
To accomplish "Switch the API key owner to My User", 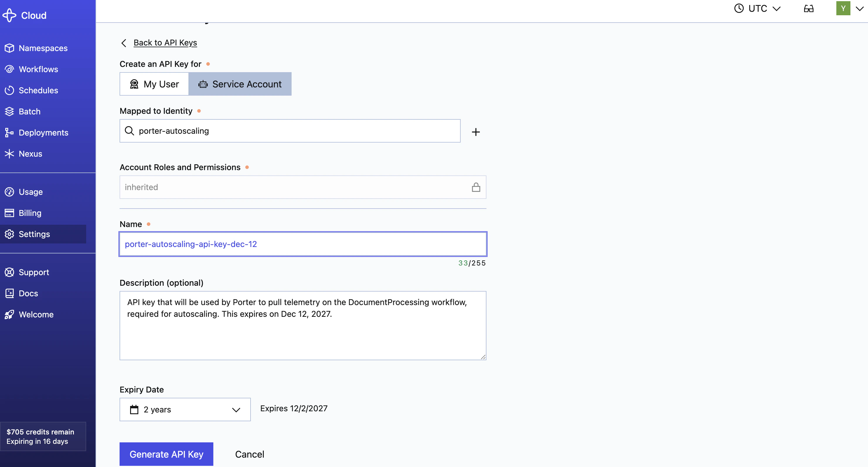I will coord(154,84).
